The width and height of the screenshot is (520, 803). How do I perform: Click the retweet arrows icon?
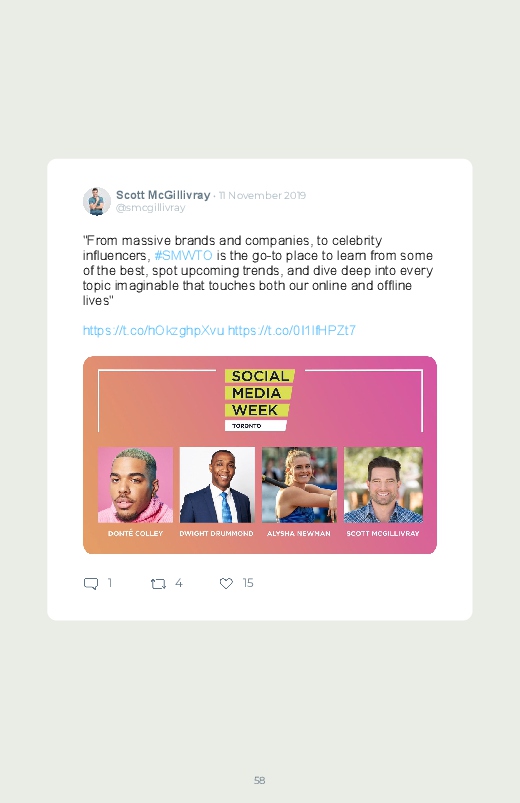(x=158, y=583)
